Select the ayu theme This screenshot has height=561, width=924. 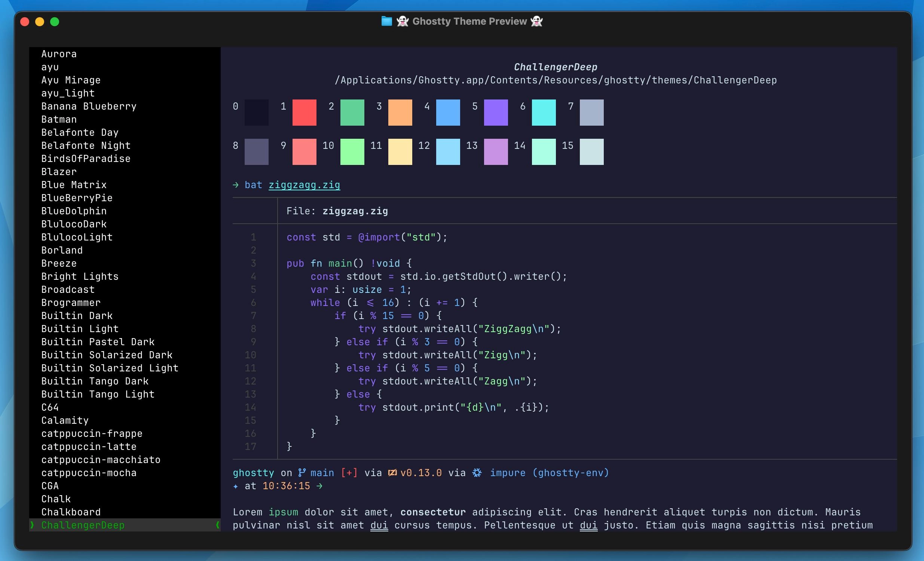pos(50,67)
